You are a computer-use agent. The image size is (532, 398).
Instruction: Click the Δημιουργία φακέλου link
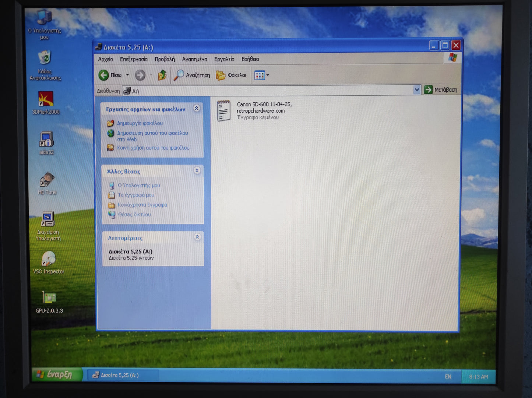[x=140, y=123]
